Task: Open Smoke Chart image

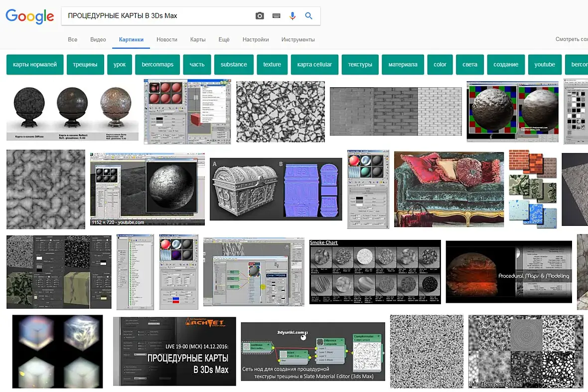Action: (x=375, y=272)
